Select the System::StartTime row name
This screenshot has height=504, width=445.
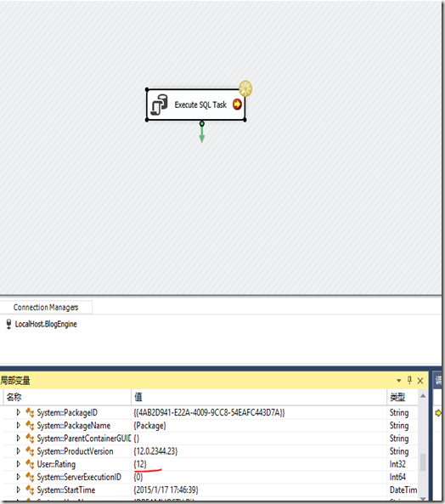[x=66, y=490]
